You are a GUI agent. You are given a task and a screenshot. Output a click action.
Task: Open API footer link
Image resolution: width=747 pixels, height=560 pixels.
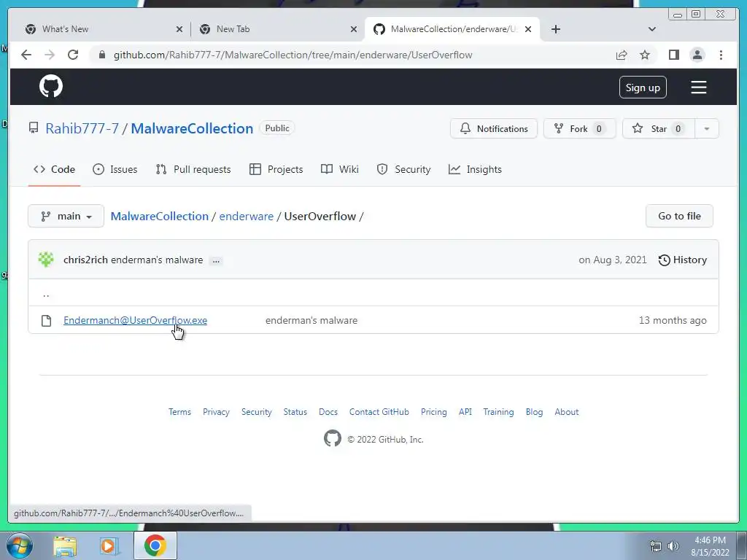click(465, 412)
